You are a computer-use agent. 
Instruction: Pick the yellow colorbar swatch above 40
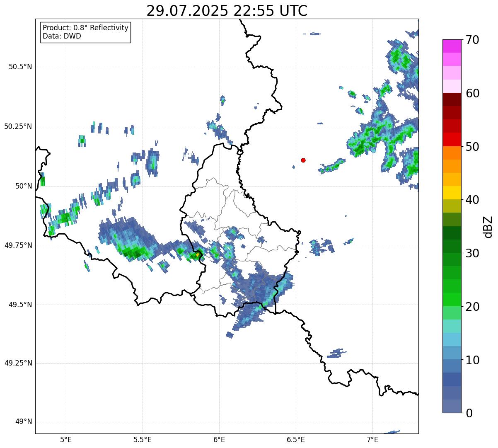452,193
